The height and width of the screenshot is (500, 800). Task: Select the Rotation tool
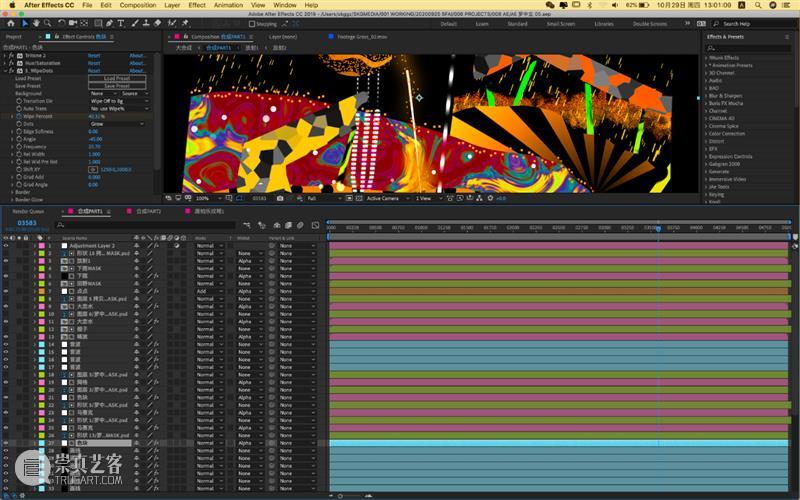tap(61, 23)
